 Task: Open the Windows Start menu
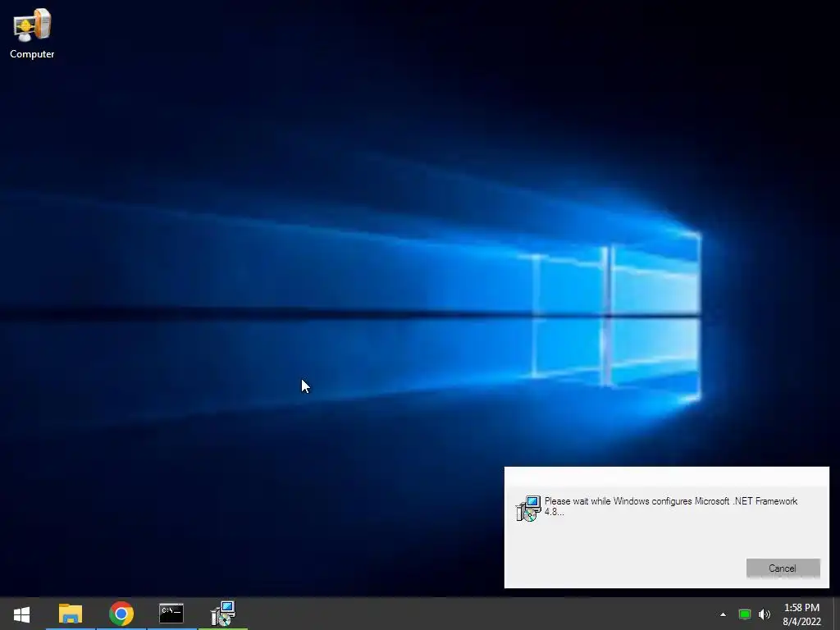click(x=21, y=614)
